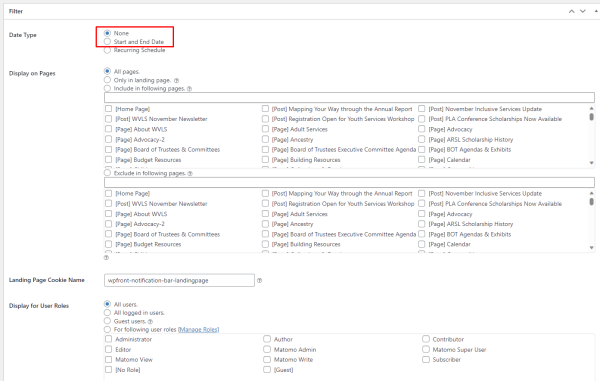
Task: Choose Only in landing page option
Action: click(108, 80)
